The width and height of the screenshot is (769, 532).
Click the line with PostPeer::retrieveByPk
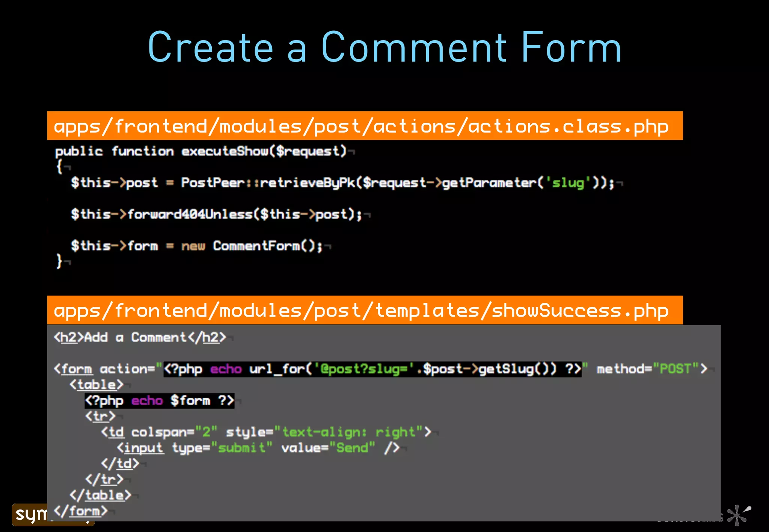pos(342,183)
